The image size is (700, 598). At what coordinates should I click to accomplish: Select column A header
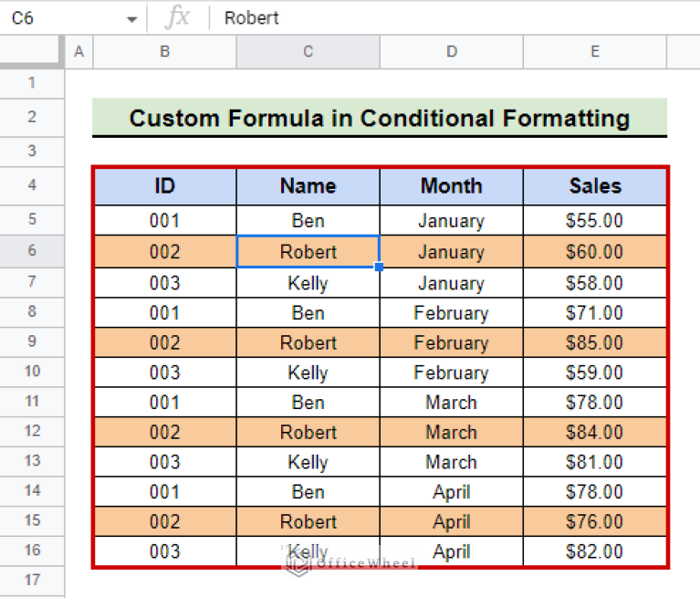(78, 52)
